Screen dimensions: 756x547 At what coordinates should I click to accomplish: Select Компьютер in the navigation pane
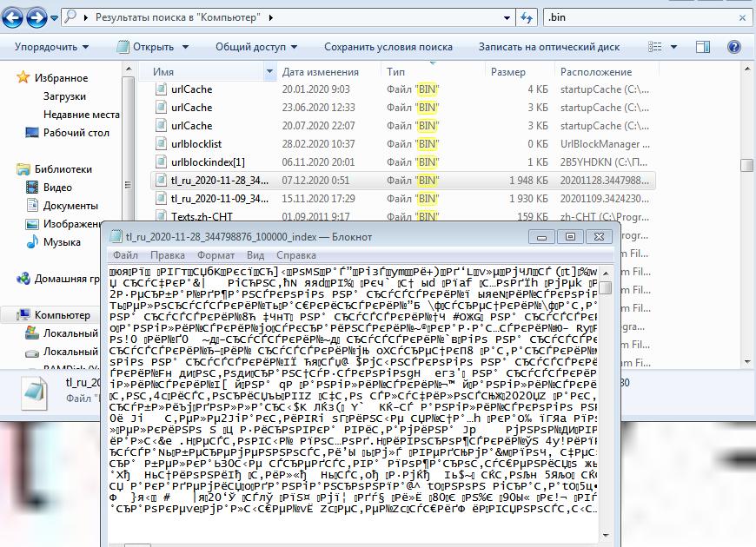point(62,315)
